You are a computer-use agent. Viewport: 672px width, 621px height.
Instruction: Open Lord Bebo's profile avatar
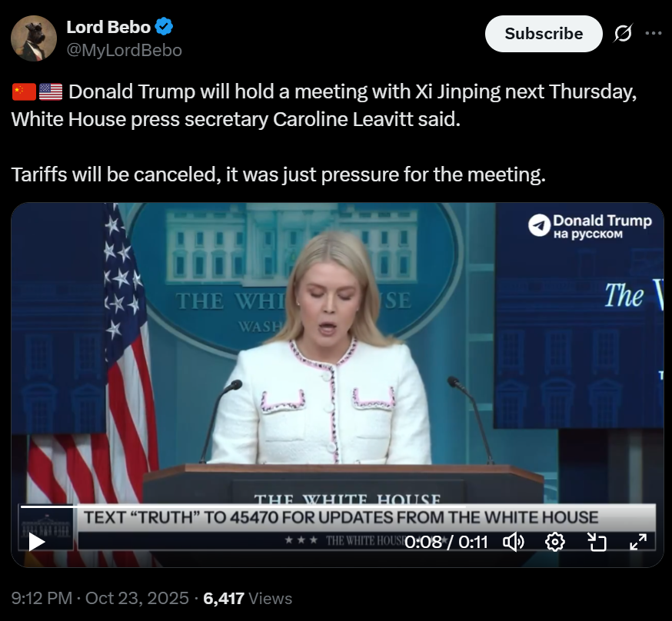pyautogui.click(x=33, y=38)
